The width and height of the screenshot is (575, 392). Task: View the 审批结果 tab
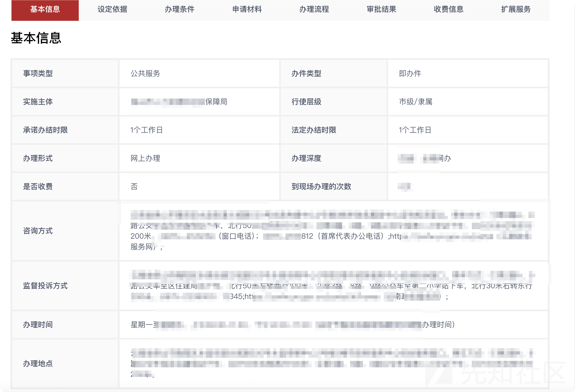click(x=381, y=9)
